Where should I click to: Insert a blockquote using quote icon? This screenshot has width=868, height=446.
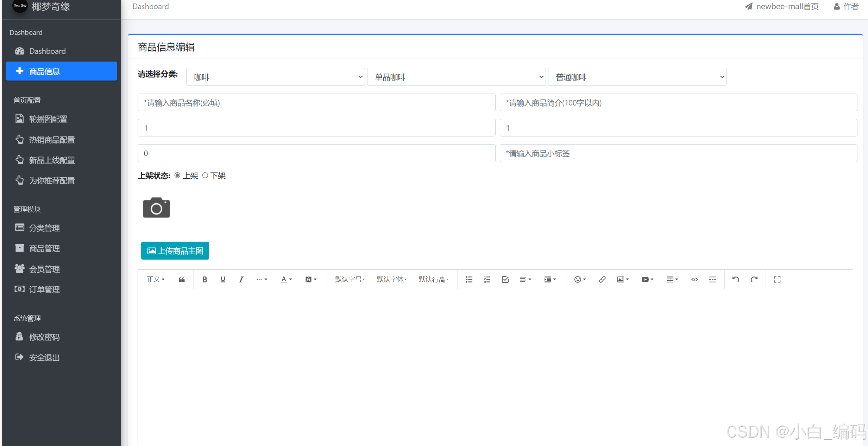pyautogui.click(x=182, y=279)
